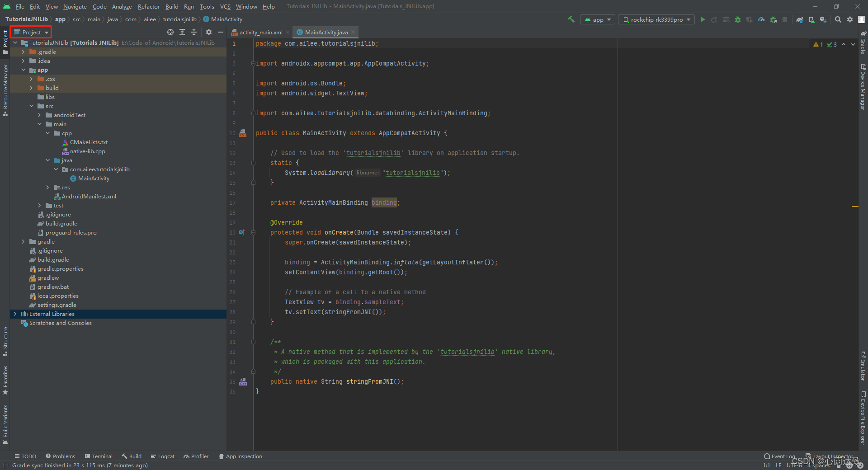
Task: Toggle the Emulator tool window
Action: coord(863,366)
